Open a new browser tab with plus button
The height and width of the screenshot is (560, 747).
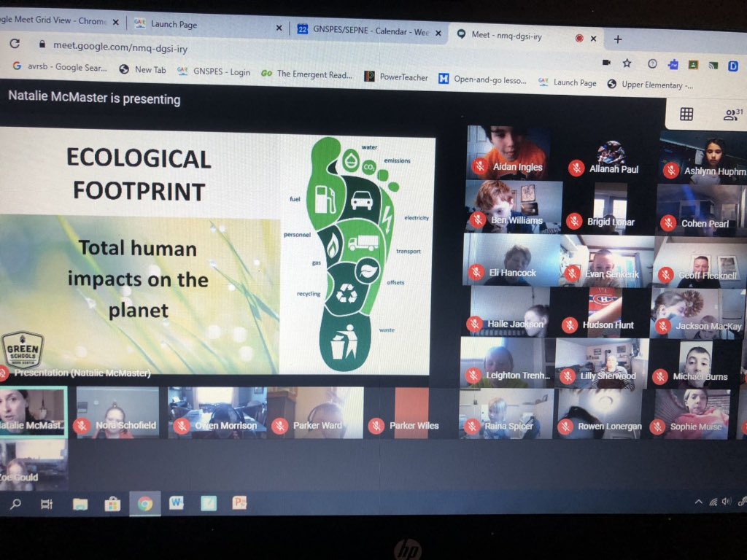[618, 39]
